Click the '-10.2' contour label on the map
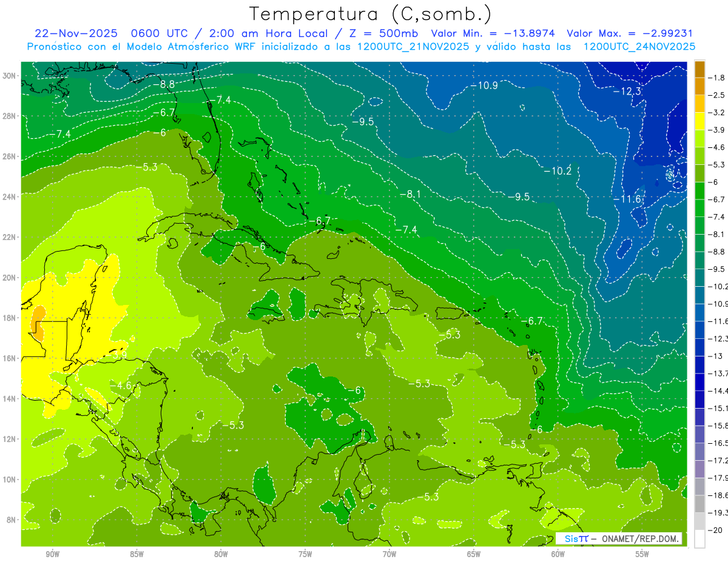The image size is (728, 562). (557, 172)
